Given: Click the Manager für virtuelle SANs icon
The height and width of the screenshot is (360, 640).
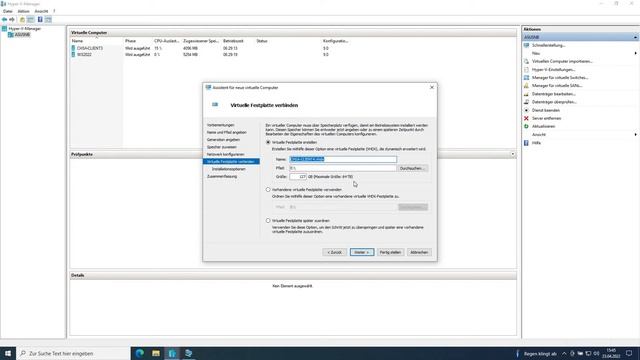Looking at the screenshot, I should click(527, 86).
